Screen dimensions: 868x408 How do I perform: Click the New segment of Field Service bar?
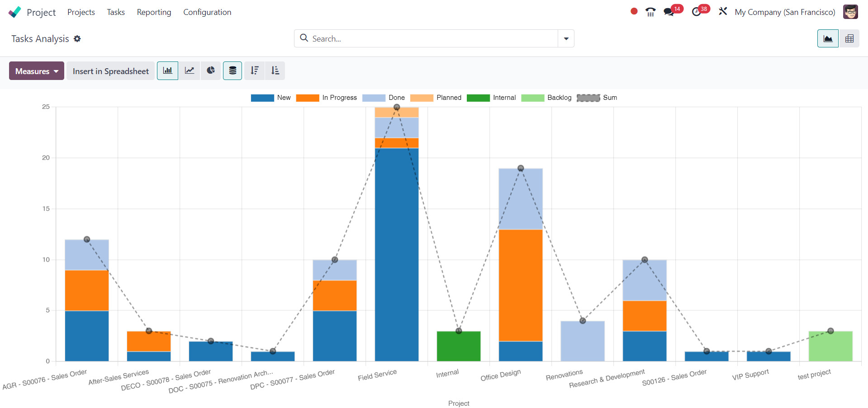tap(397, 254)
